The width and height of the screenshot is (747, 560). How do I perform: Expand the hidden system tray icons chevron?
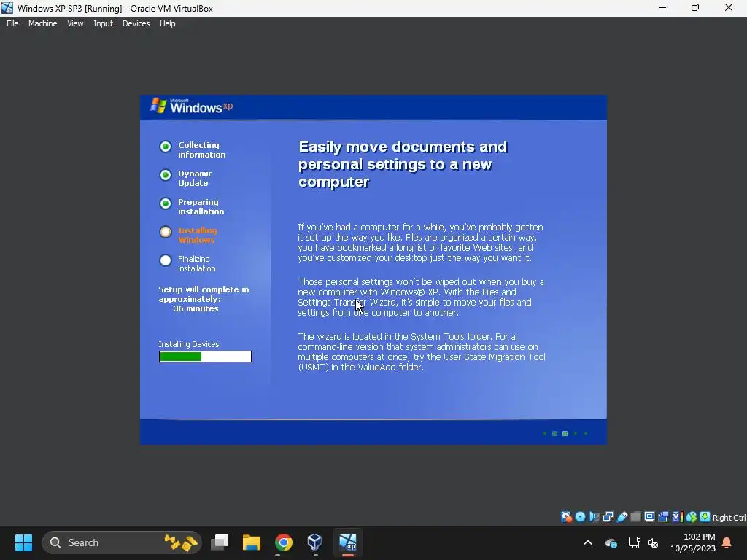(588, 542)
